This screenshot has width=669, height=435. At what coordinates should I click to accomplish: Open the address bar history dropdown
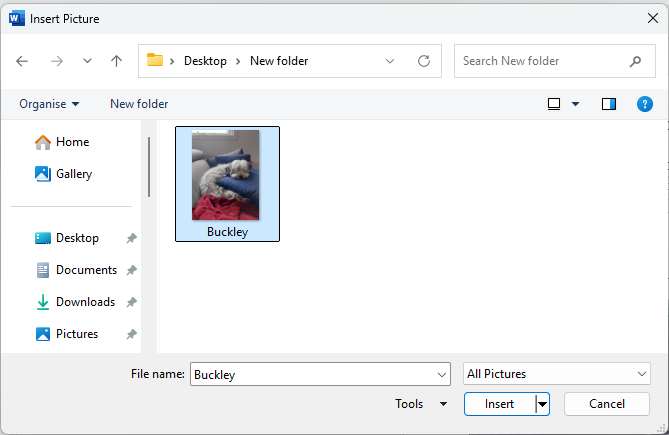click(x=390, y=61)
